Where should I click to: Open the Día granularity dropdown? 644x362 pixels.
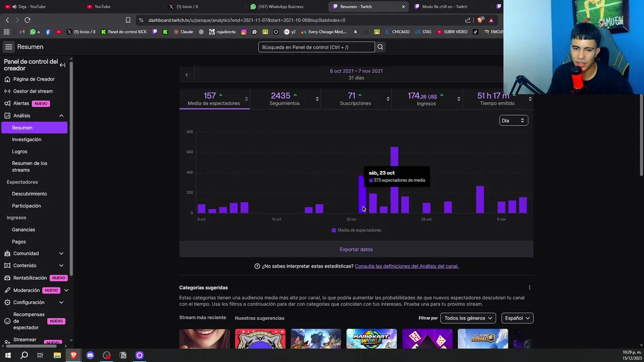(x=513, y=121)
